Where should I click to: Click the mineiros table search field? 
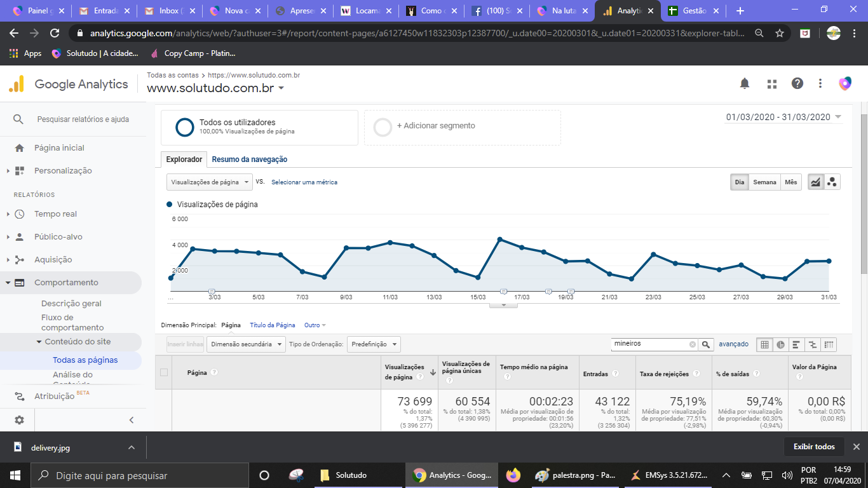648,344
